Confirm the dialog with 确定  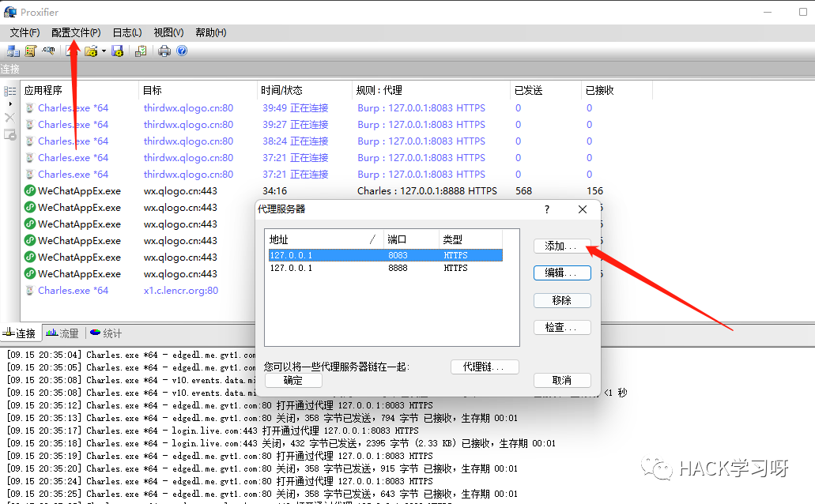(293, 380)
